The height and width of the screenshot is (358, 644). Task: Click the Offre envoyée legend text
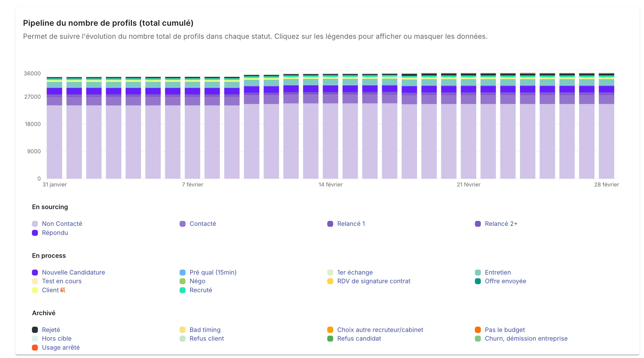click(x=505, y=281)
